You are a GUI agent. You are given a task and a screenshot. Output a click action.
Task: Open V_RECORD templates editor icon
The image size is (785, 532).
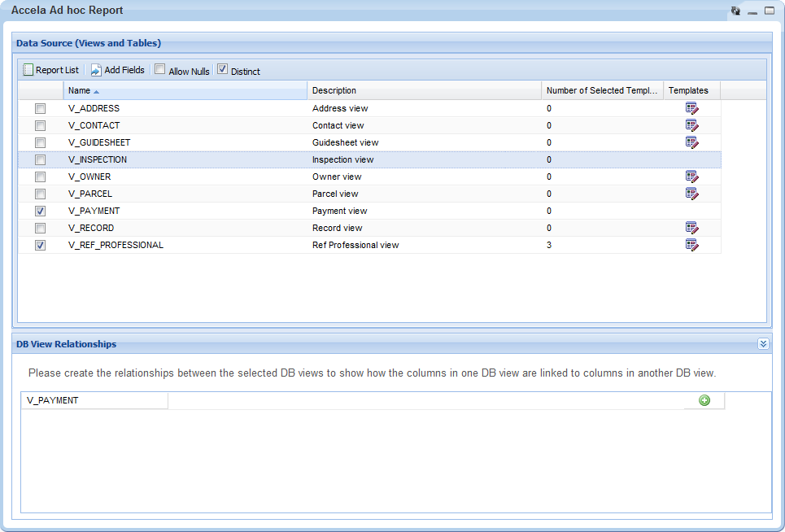691,228
